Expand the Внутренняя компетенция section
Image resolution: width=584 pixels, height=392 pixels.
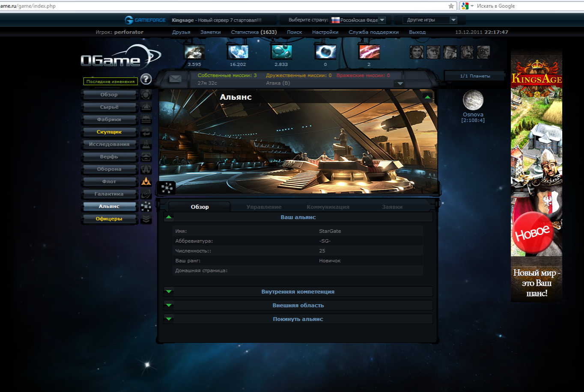(169, 292)
